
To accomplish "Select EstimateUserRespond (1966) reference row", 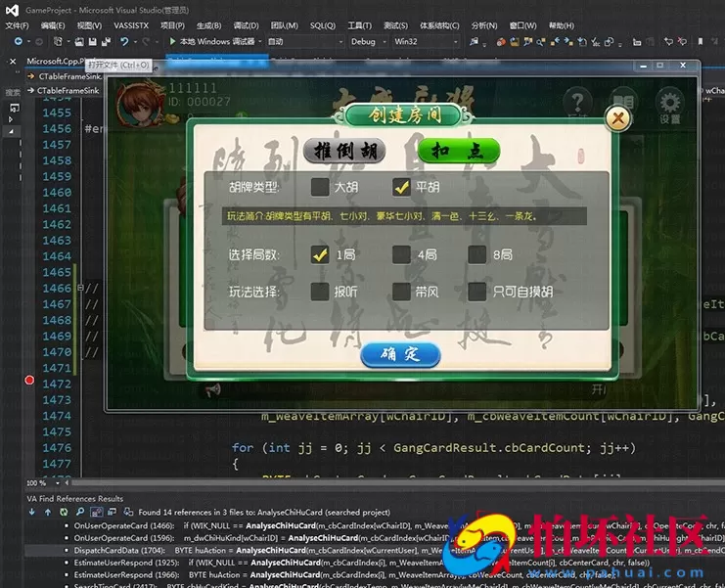I will 375,574.
